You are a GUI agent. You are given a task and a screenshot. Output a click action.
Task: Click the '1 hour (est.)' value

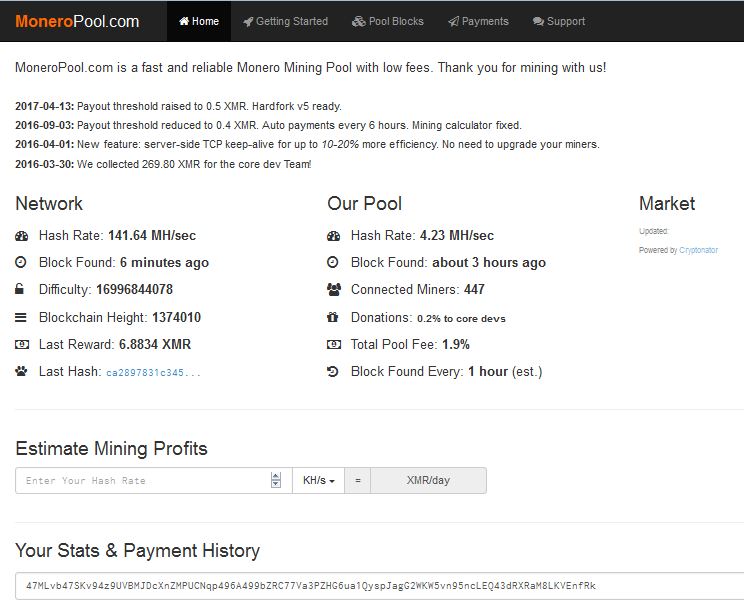coord(505,372)
